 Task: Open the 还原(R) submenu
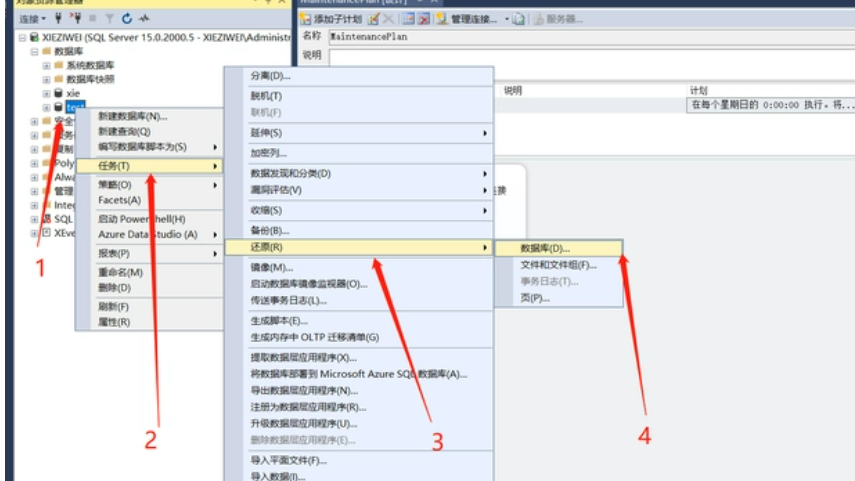click(x=360, y=248)
